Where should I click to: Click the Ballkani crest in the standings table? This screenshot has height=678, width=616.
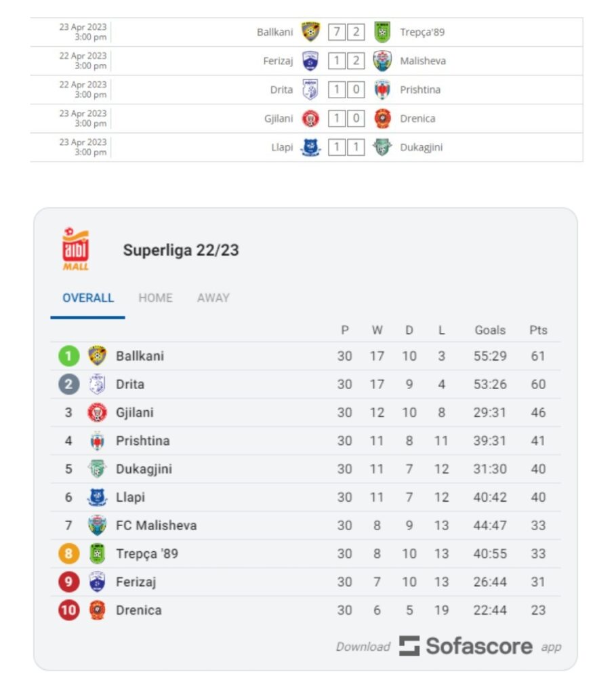point(98,356)
